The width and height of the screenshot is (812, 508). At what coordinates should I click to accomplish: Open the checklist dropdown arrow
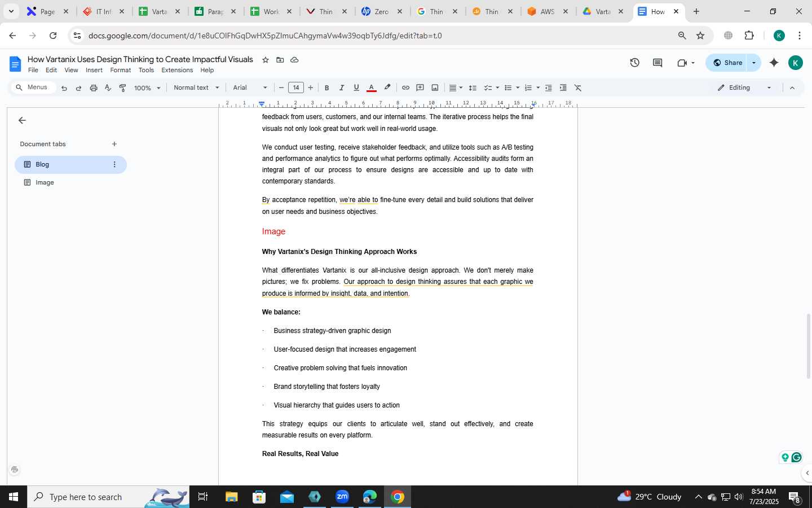click(497, 88)
